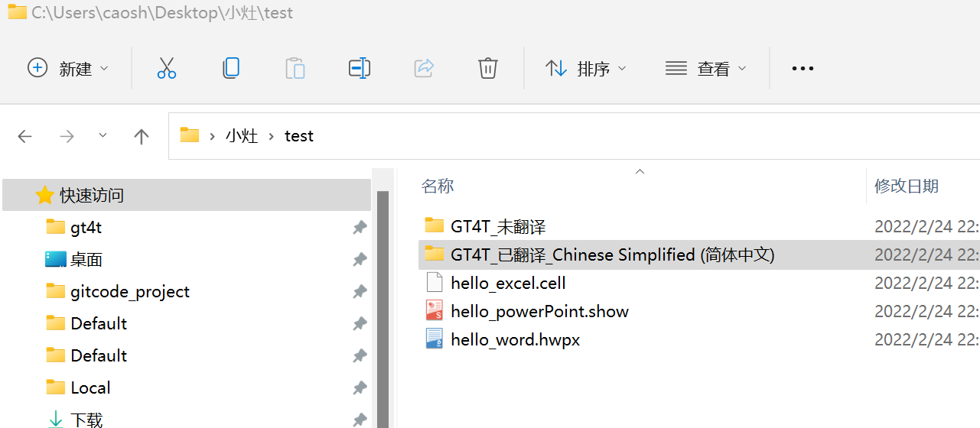The width and height of the screenshot is (980, 428).
Task: Click the Share arrow icon
Action: click(x=424, y=68)
